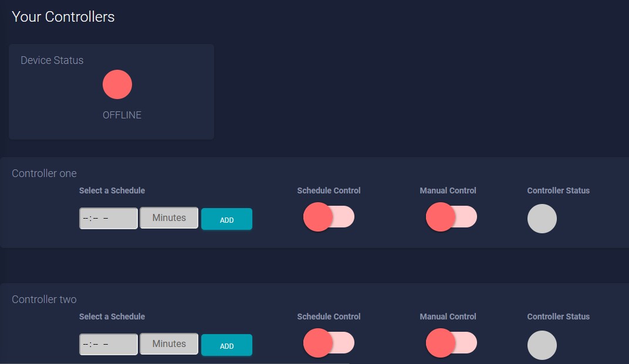Focus the time field in Controller one
The height and width of the screenshot is (364, 629).
(109, 218)
